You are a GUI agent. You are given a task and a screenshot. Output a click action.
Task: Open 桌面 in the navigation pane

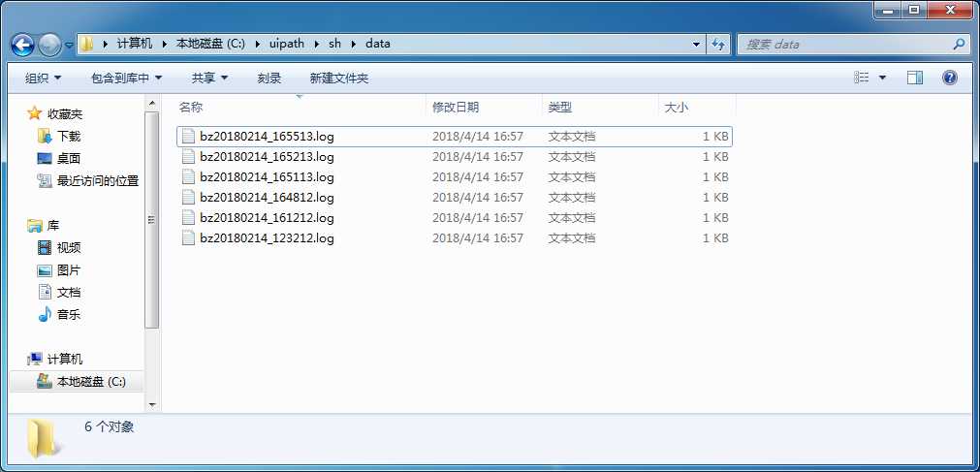59,159
